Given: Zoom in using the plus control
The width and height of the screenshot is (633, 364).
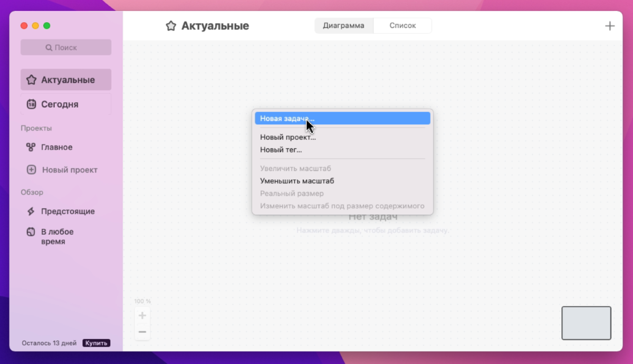Looking at the screenshot, I should tap(142, 315).
